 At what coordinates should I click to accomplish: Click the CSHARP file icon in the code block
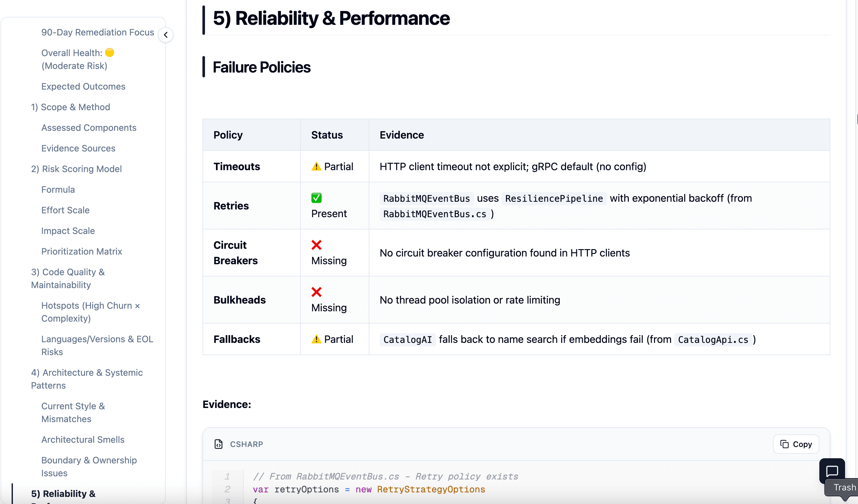[x=219, y=444]
